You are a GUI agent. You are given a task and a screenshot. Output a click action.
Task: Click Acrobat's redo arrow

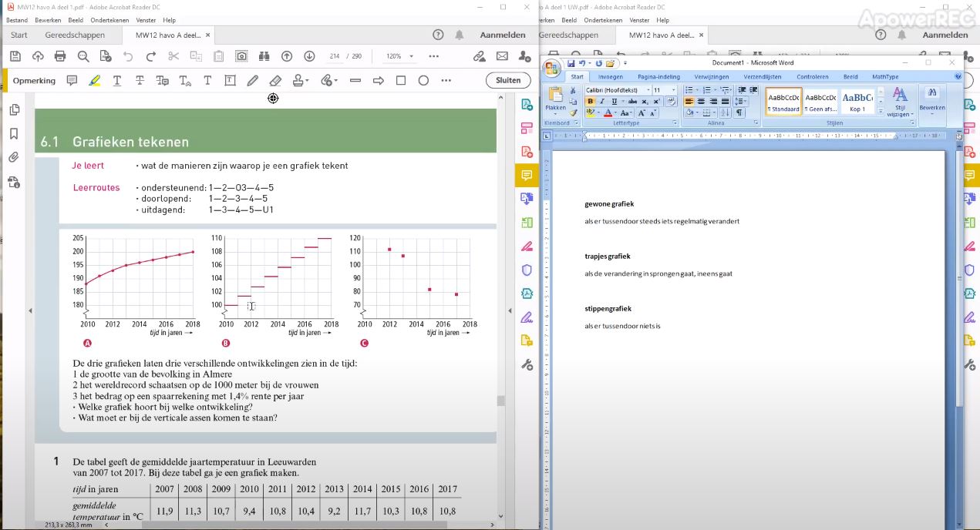coord(151,56)
